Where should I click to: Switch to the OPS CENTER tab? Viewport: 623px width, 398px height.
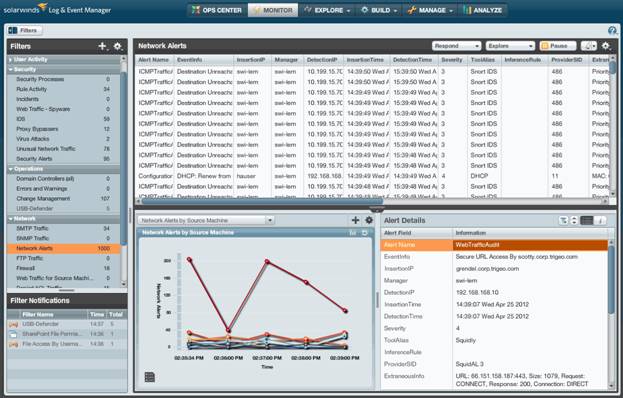(217, 10)
